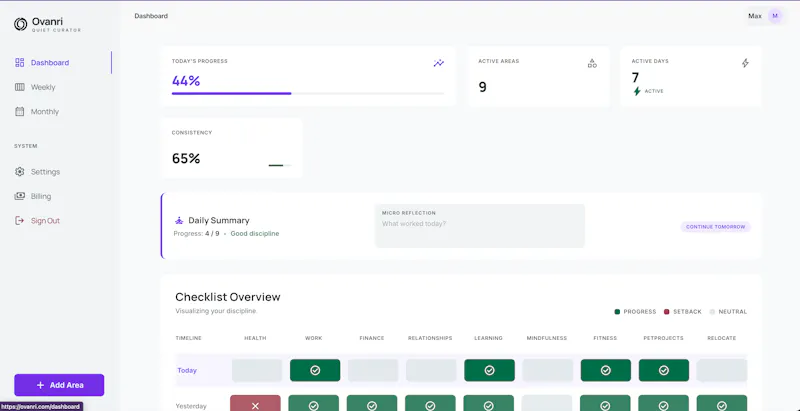Click the Today's Progress bar
The height and width of the screenshot is (411, 800).
(308, 93)
